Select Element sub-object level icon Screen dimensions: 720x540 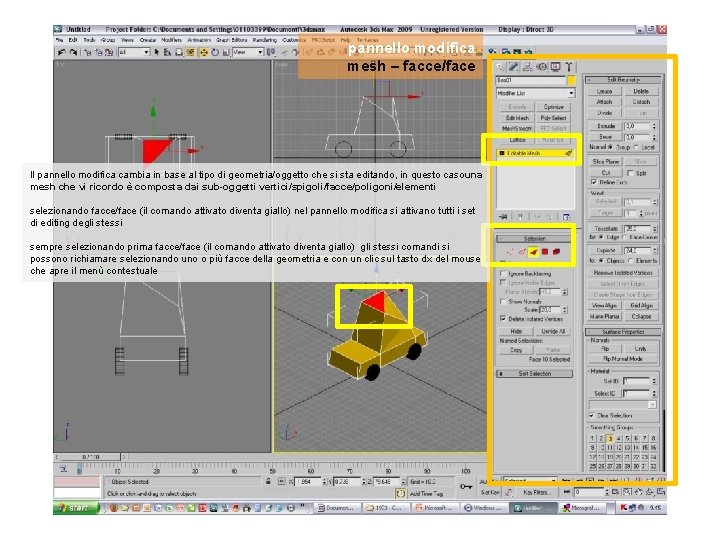pos(557,252)
